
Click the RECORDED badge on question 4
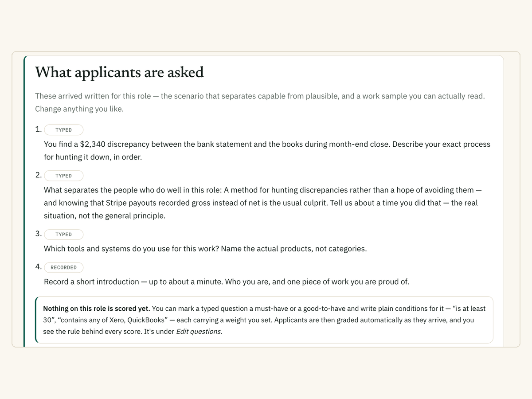pyautogui.click(x=64, y=267)
